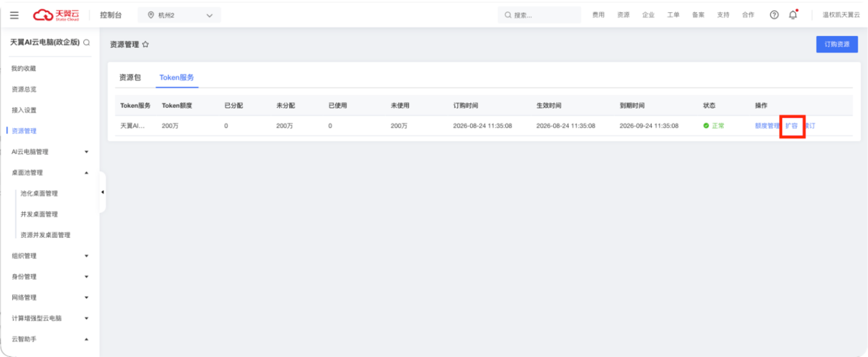Open 备案 in the top navigation
The width and height of the screenshot is (868, 357).
pyautogui.click(x=698, y=15)
